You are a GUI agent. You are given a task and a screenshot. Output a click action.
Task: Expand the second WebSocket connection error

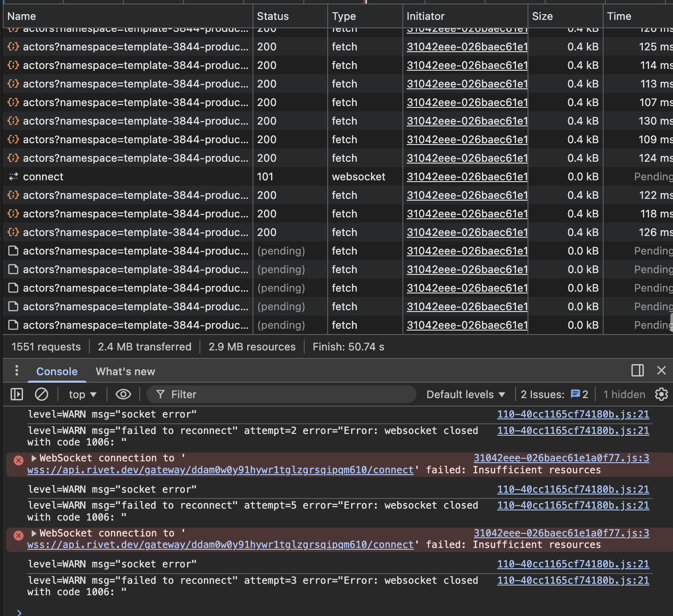point(34,533)
